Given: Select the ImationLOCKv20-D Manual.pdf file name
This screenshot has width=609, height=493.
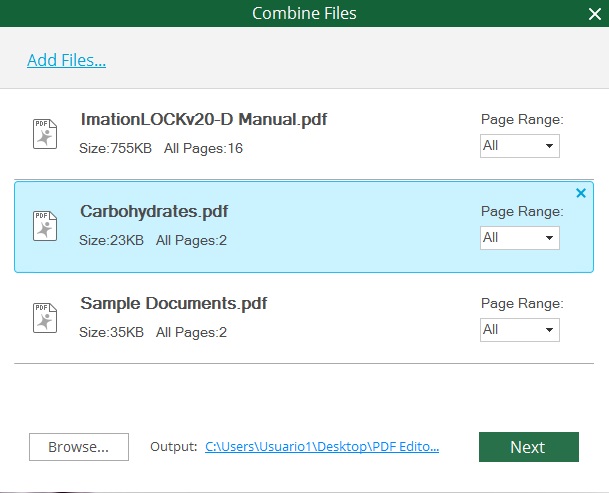Looking at the screenshot, I should (x=204, y=119).
